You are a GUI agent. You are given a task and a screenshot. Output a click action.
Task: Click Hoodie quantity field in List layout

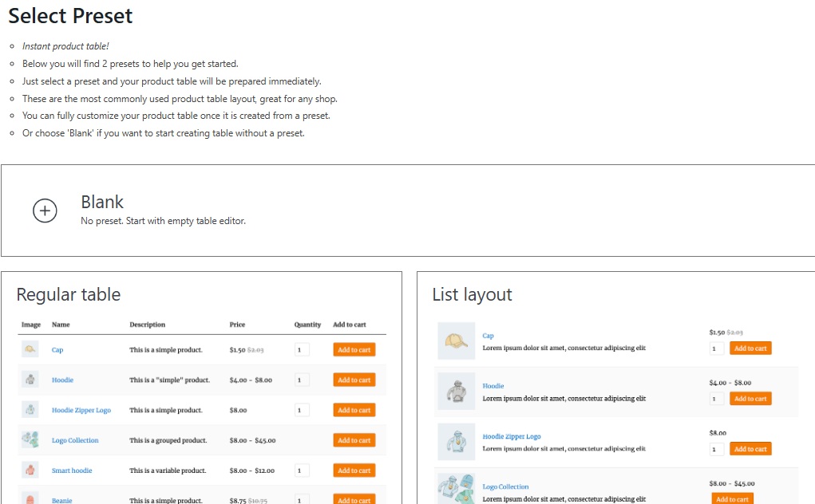click(717, 399)
